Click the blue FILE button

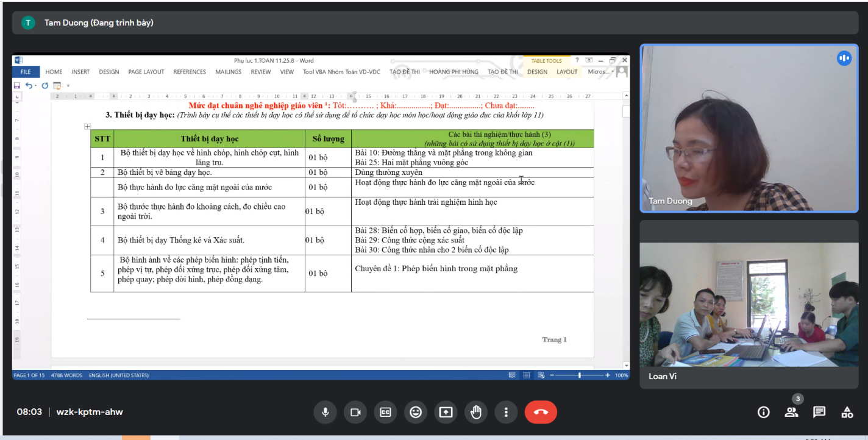pos(26,72)
